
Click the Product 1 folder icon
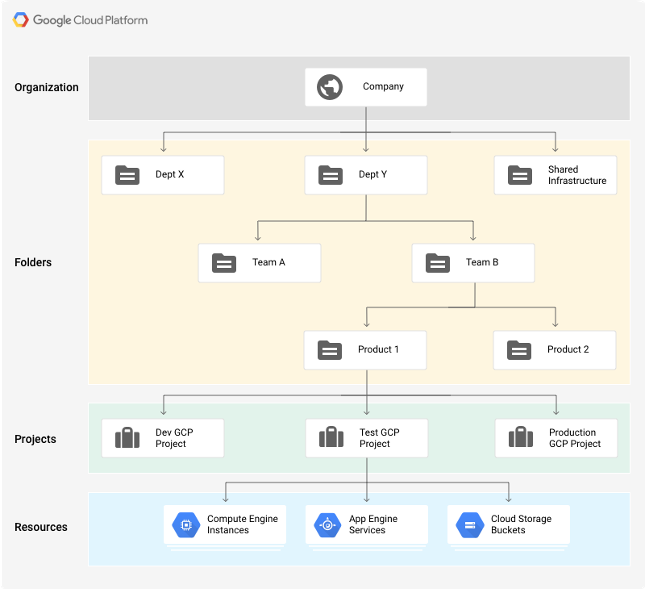click(x=329, y=350)
